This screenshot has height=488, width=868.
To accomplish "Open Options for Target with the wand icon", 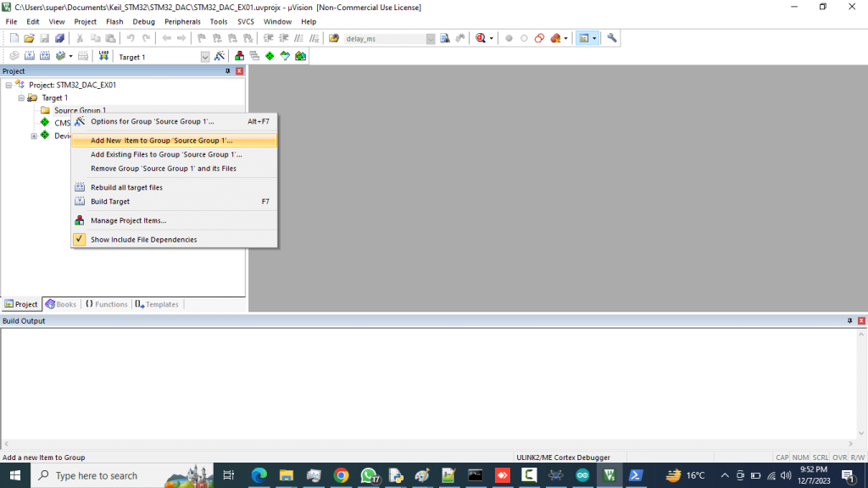I will click(x=220, y=55).
